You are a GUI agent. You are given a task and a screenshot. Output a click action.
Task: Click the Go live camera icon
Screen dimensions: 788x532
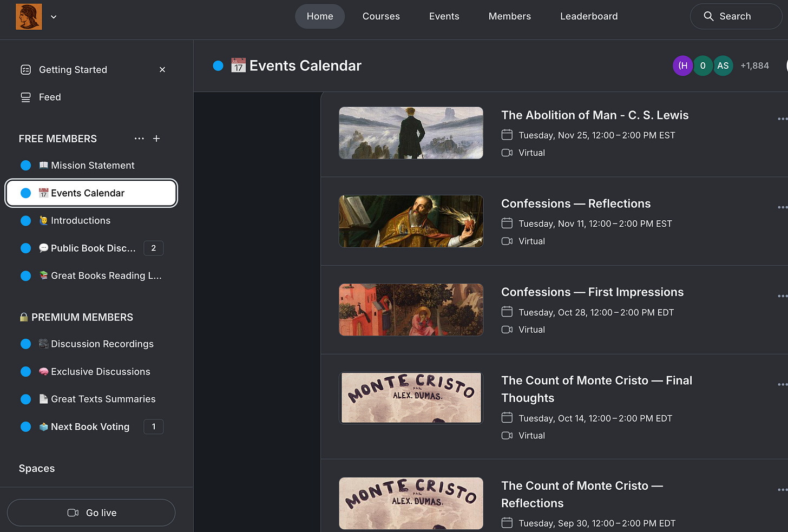tap(73, 513)
